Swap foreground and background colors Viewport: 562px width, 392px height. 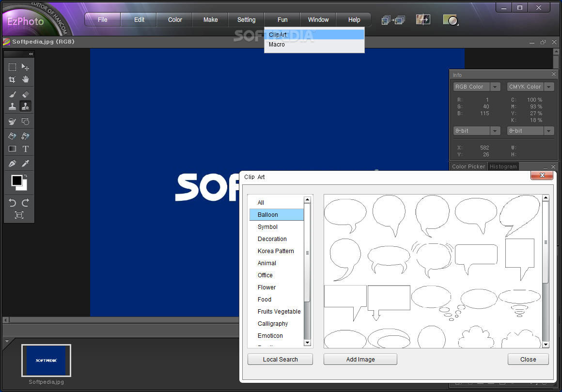(x=26, y=176)
